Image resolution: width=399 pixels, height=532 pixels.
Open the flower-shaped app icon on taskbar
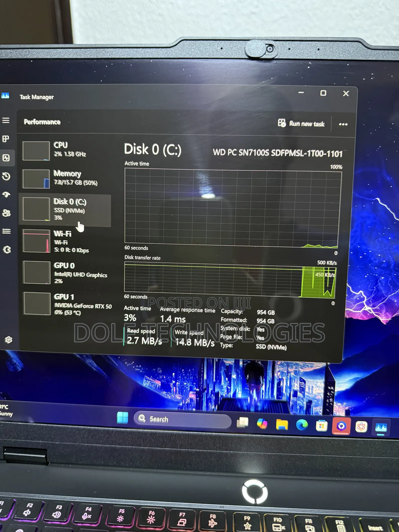(x=361, y=427)
